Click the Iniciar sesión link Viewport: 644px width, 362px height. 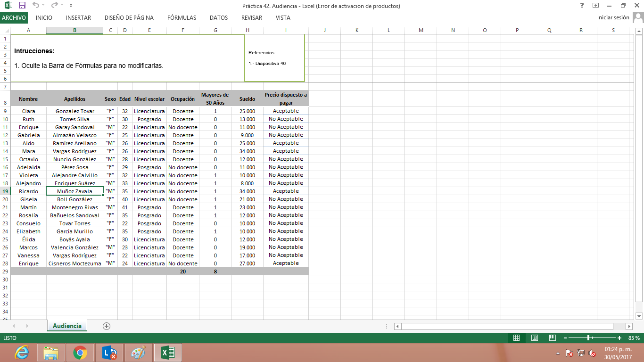pyautogui.click(x=613, y=17)
